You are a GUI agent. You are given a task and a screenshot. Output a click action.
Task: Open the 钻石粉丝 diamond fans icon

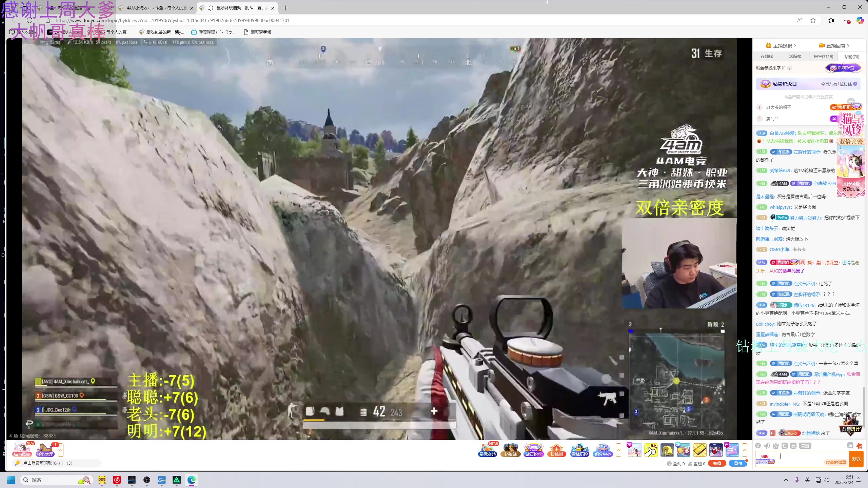click(533, 450)
